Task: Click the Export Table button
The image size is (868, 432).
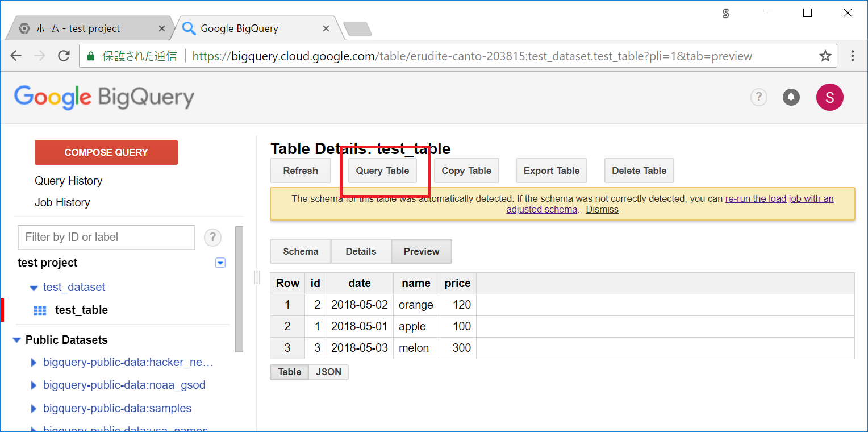Action: [552, 171]
